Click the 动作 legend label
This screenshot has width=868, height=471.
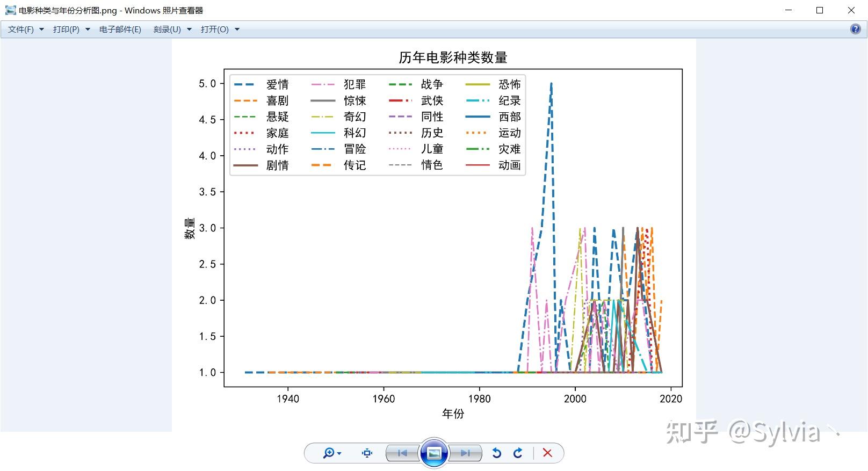click(278, 149)
